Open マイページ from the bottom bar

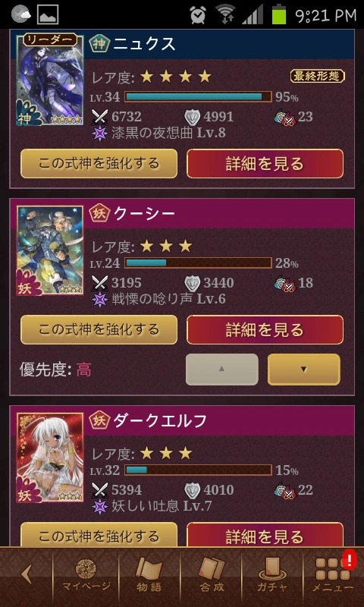click(x=86, y=575)
